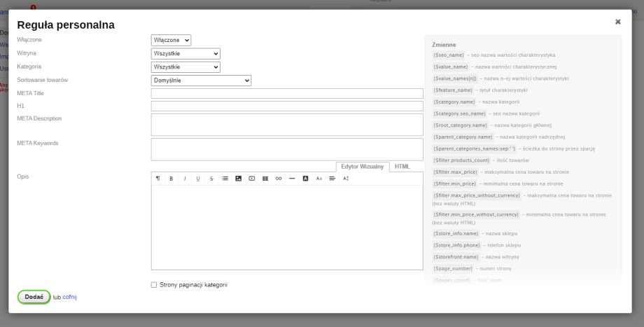Insert a video via the editor toolbar
The width and height of the screenshot is (644, 327).
[x=251, y=179]
